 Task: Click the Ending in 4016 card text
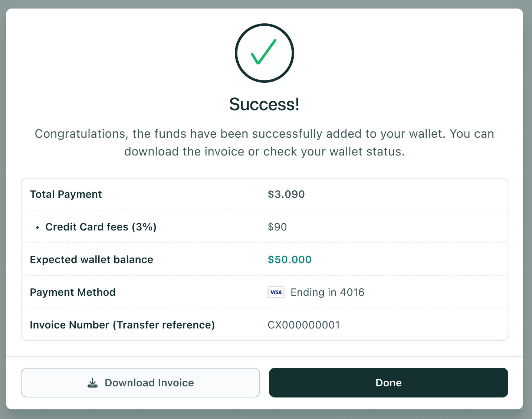pos(328,292)
